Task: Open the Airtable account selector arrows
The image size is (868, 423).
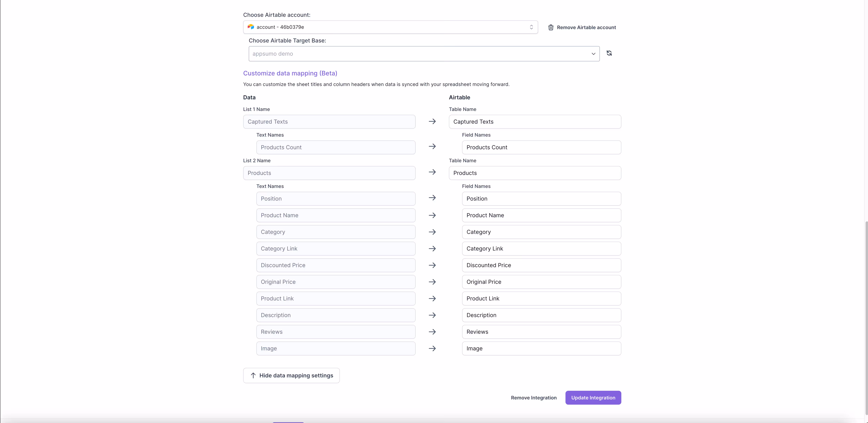Action: click(531, 27)
